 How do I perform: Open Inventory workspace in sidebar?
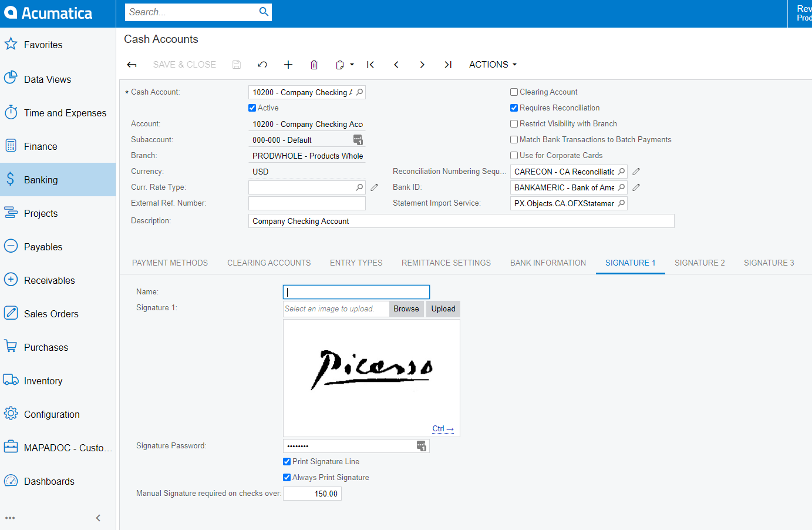pyautogui.click(x=58, y=381)
